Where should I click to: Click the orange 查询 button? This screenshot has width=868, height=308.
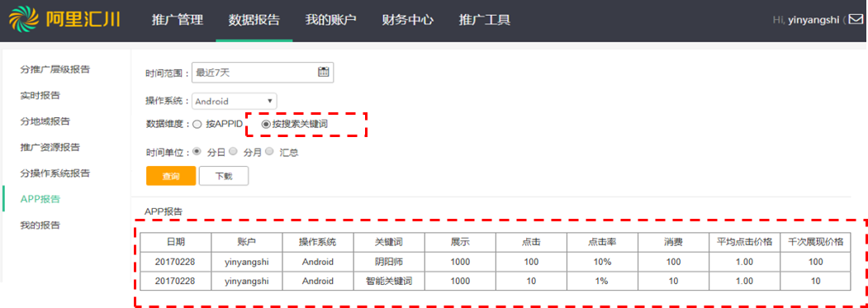171,176
